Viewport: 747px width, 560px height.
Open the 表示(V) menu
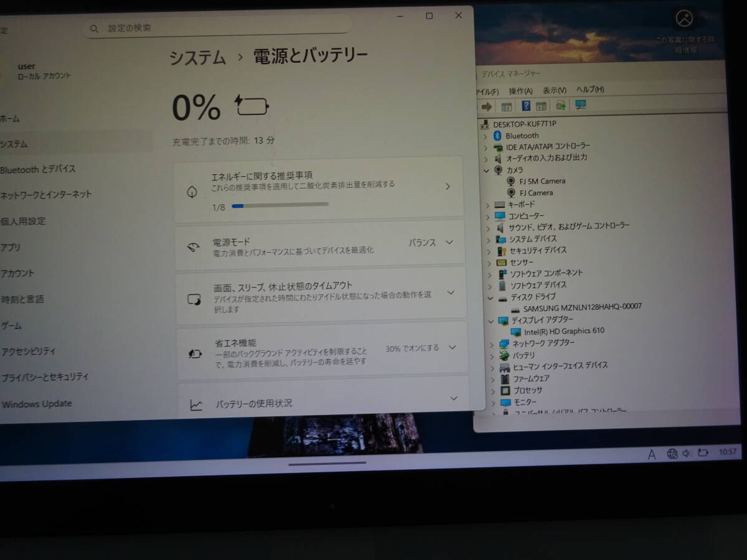coord(554,91)
